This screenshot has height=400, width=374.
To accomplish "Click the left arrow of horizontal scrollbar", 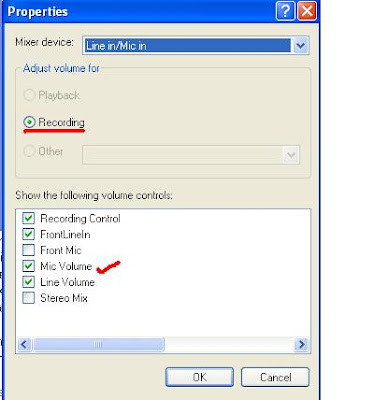I will [x=24, y=344].
